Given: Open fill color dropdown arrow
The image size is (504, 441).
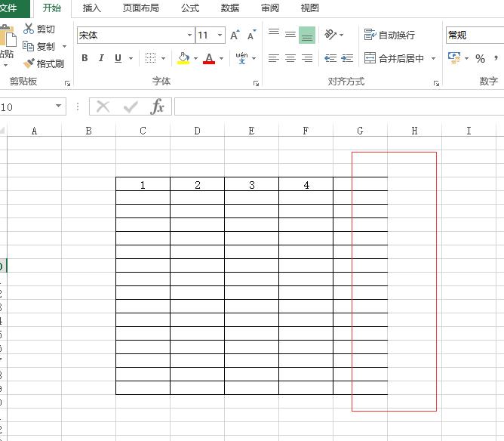Looking at the screenshot, I should tap(195, 59).
